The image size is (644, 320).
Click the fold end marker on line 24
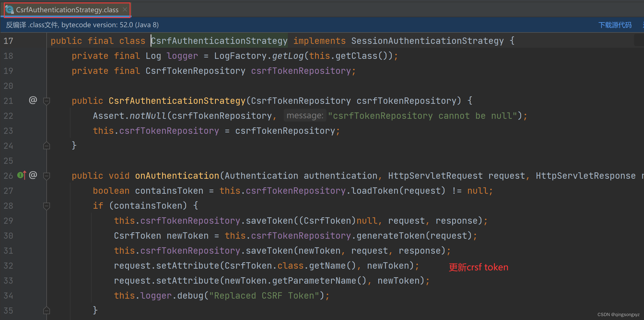pos(47,145)
